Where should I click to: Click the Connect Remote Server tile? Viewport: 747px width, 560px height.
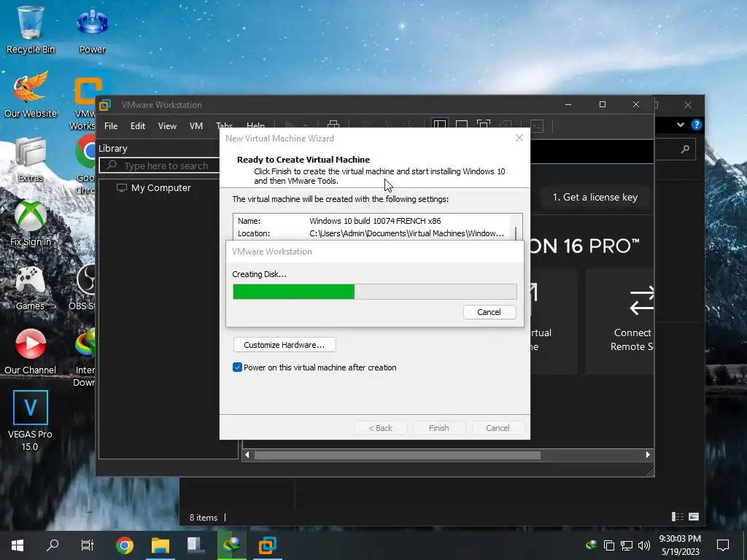pos(620,321)
